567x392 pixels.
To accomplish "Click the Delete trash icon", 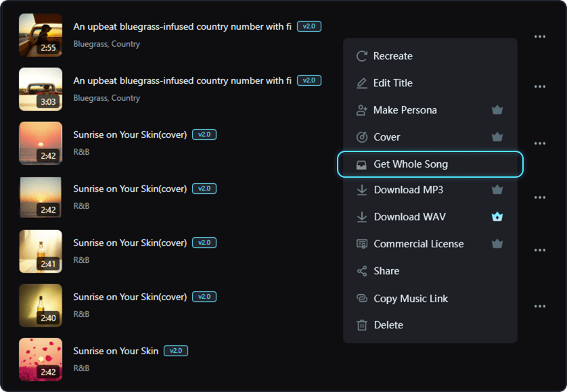I will (x=362, y=325).
